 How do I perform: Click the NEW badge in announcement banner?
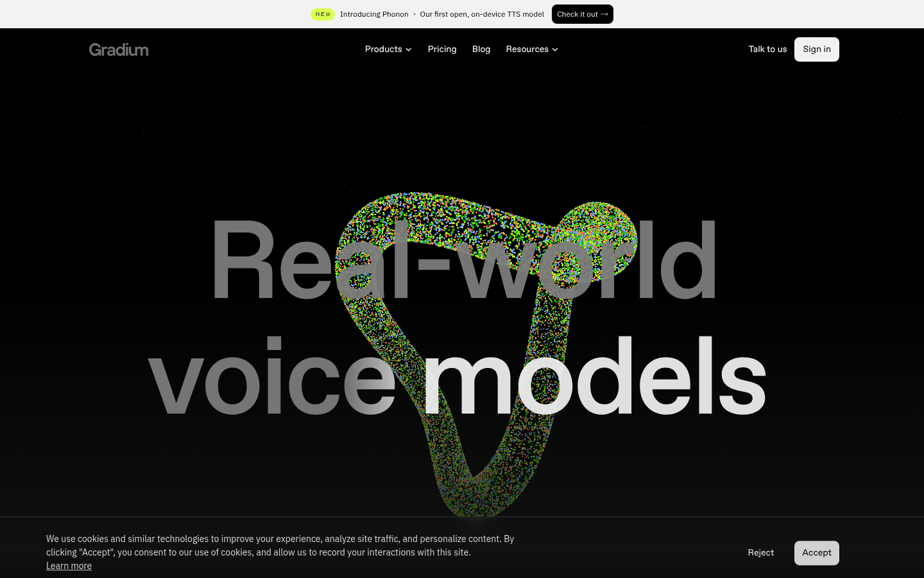click(x=323, y=14)
